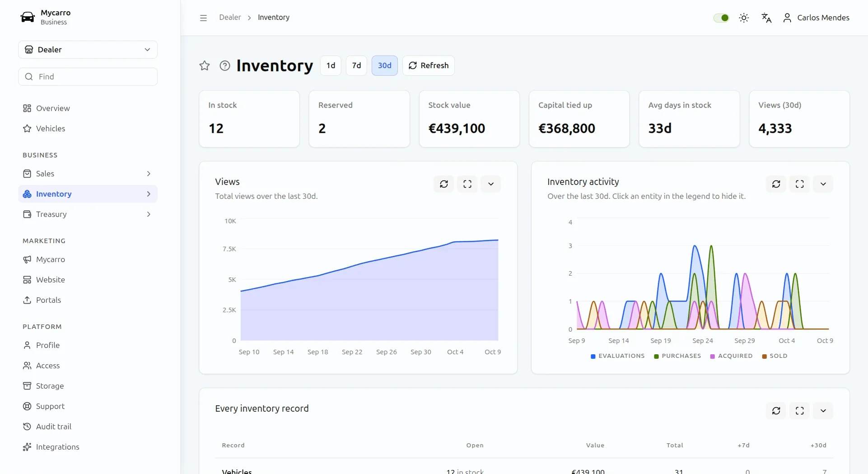Hide EVALUATIONS series in legend
The height and width of the screenshot is (474, 868).
pos(617,356)
